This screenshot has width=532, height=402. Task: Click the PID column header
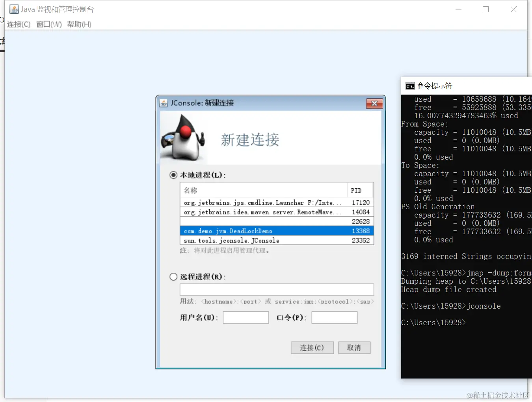[360, 190]
